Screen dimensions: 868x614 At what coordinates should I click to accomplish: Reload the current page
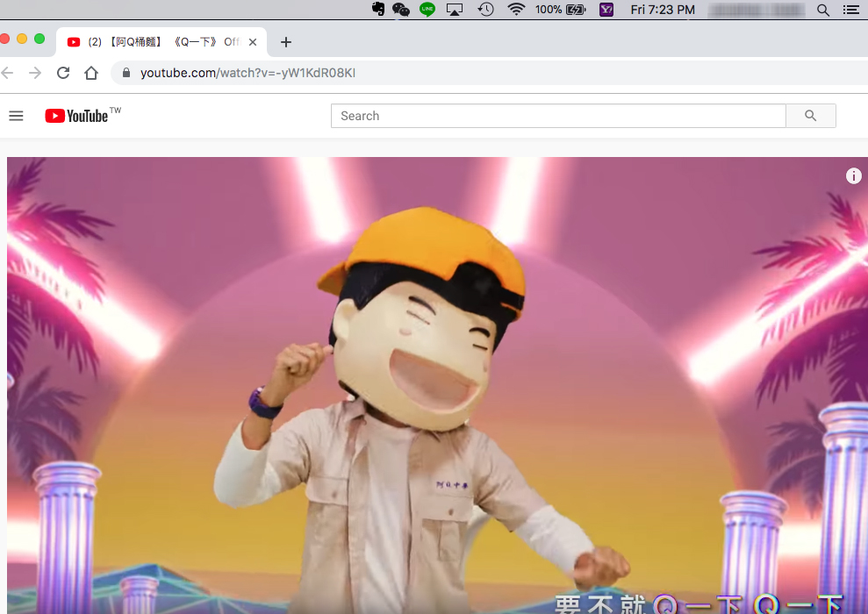[x=63, y=73]
